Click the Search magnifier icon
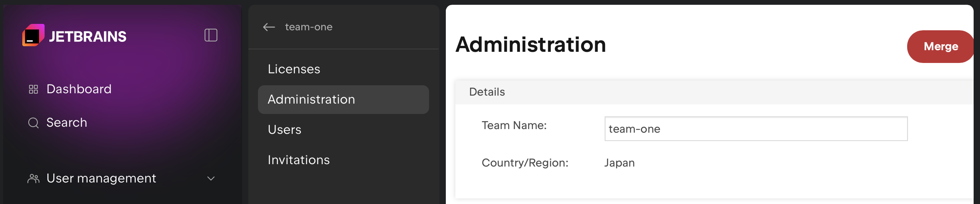Screen dimensions: 980x204 [x=33, y=123]
